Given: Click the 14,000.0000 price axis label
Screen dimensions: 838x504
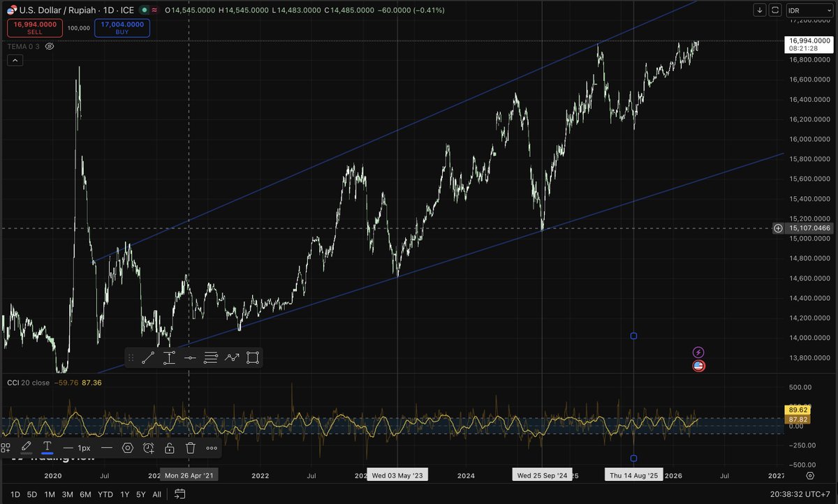Looking at the screenshot, I should point(809,339).
